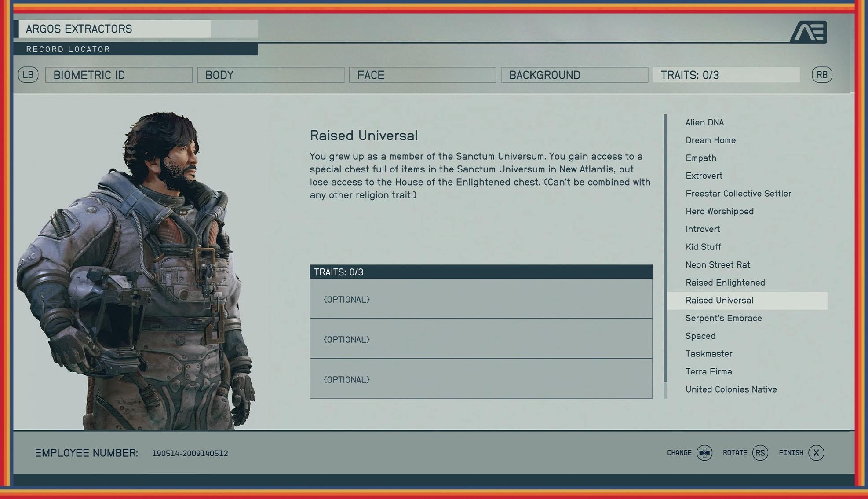Image resolution: width=868 pixels, height=499 pixels.
Task: Click the Raised Universal description heading
Action: click(364, 136)
